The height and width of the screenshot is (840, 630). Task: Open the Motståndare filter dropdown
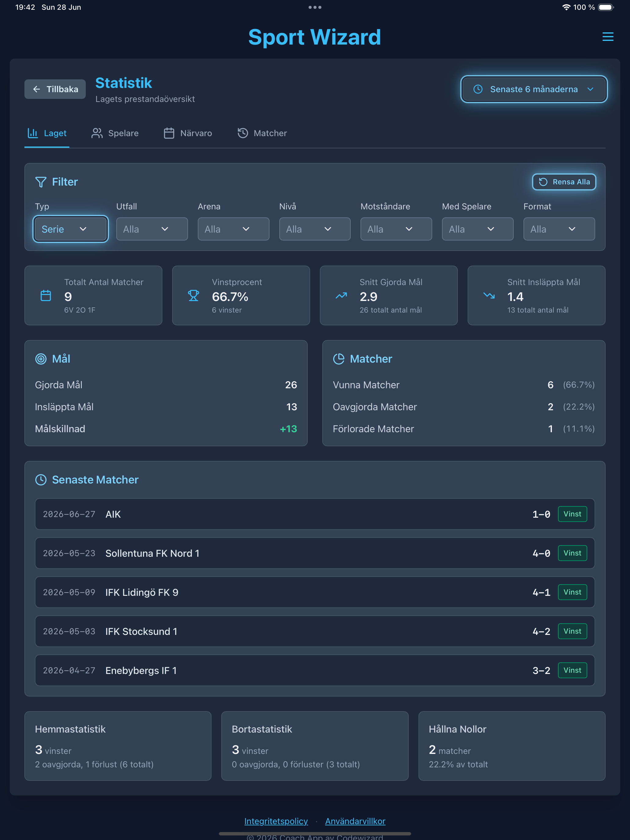[x=396, y=229]
